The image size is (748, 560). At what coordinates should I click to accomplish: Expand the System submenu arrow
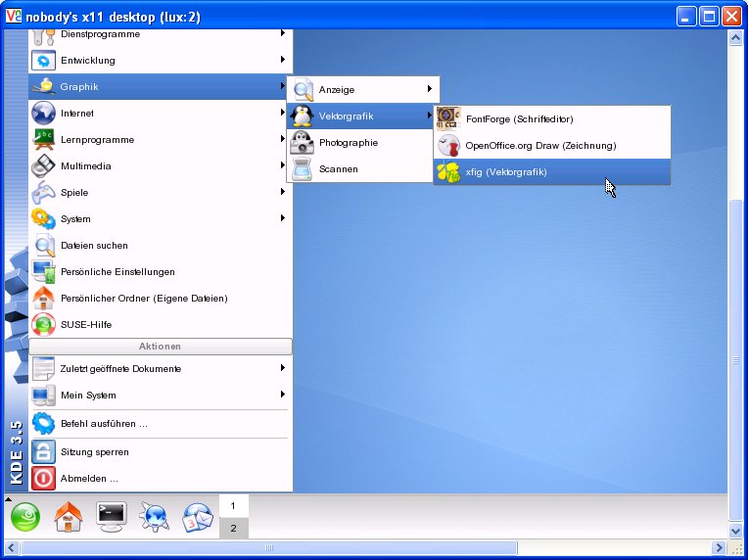coord(283,218)
